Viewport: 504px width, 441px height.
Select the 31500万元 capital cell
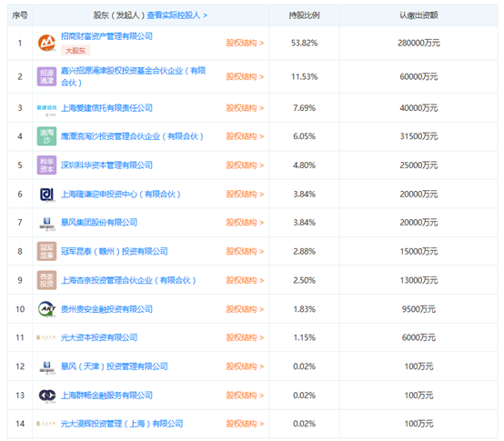pyautogui.click(x=418, y=136)
